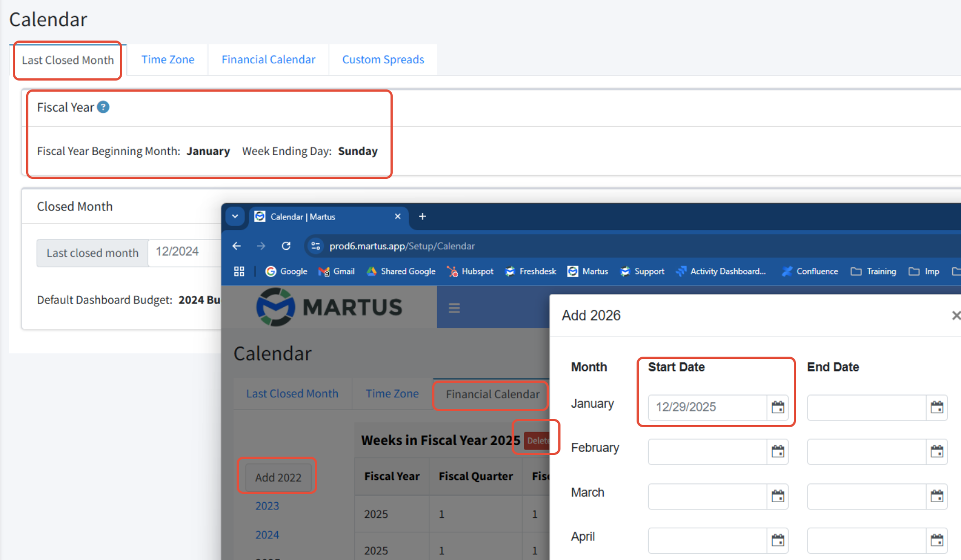Open the Freshdesk bookmark
This screenshot has width=961, height=560.
[x=530, y=271]
